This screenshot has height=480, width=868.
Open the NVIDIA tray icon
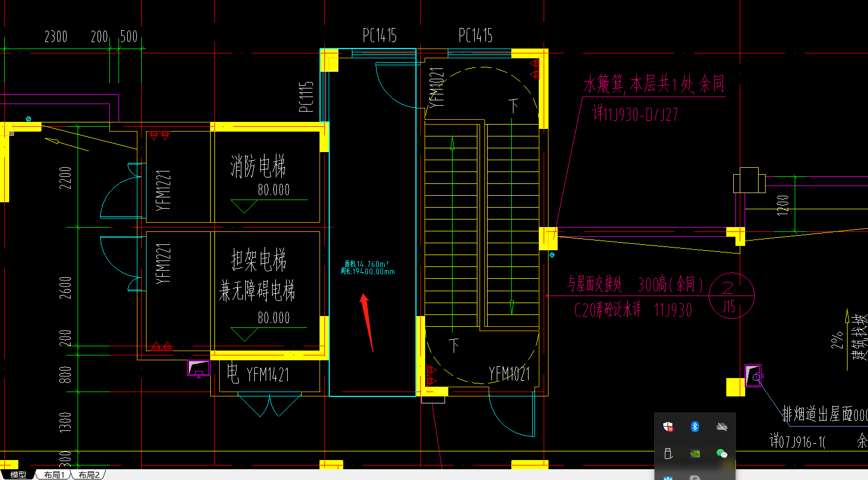coord(695,454)
